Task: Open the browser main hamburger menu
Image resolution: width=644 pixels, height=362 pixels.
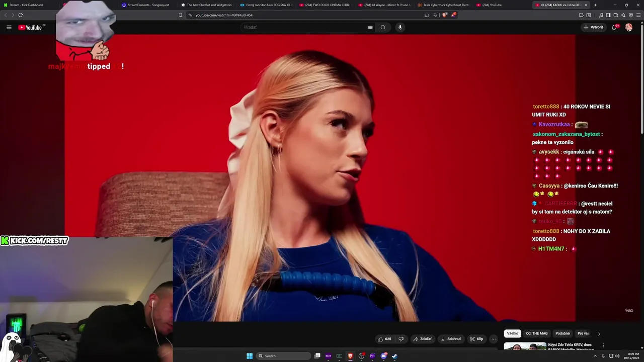Action: [638, 15]
